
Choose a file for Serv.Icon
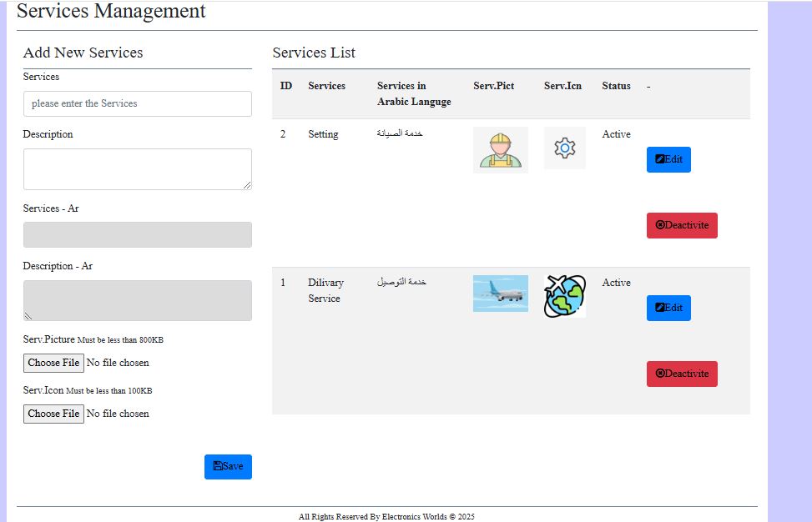click(x=53, y=414)
